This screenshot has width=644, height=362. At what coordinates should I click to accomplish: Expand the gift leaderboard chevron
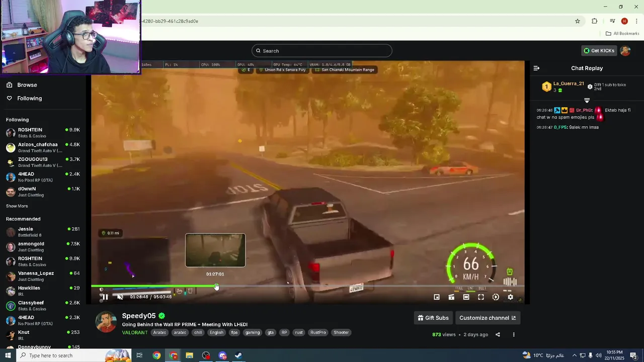point(587,101)
